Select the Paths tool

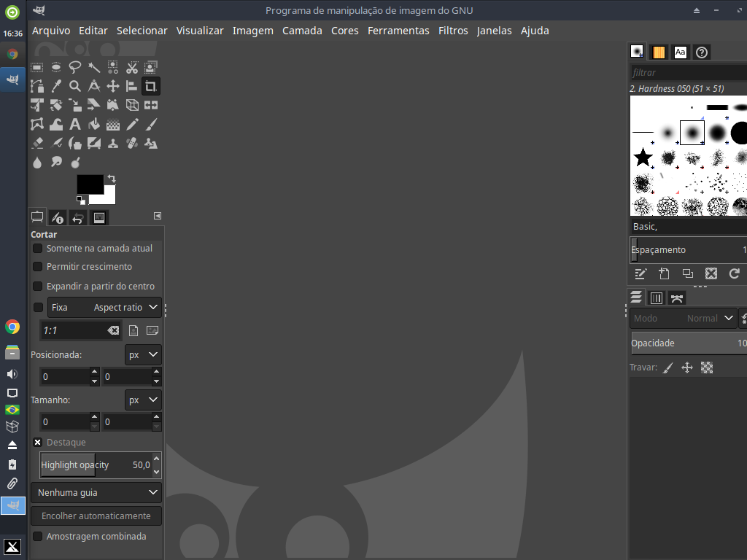36,86
